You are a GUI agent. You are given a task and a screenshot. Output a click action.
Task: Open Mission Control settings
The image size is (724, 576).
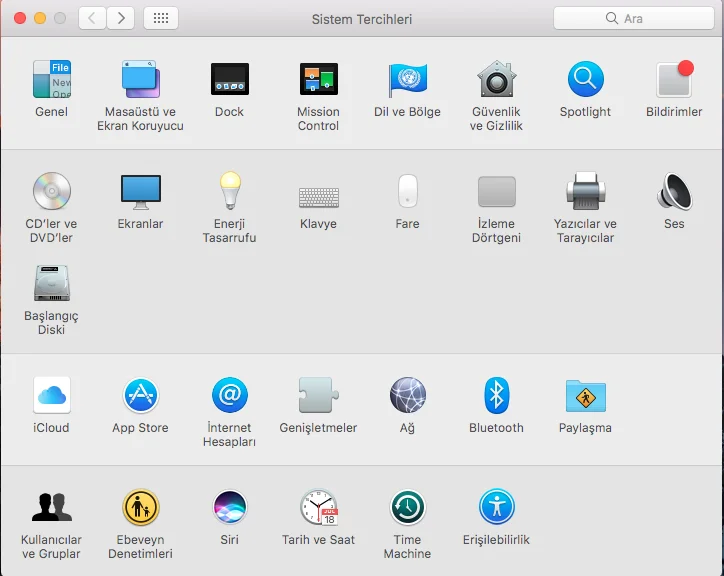point(318,80)
